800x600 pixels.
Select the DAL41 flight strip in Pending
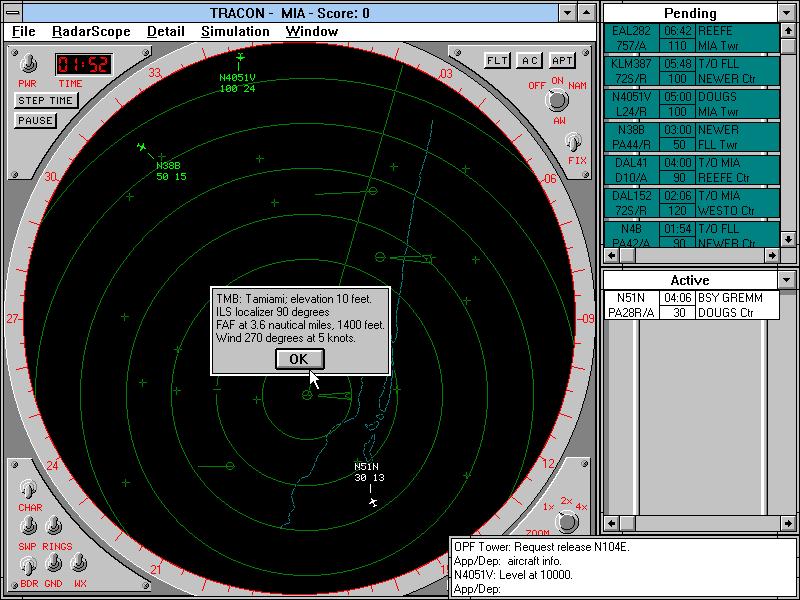tap(692, 170)
